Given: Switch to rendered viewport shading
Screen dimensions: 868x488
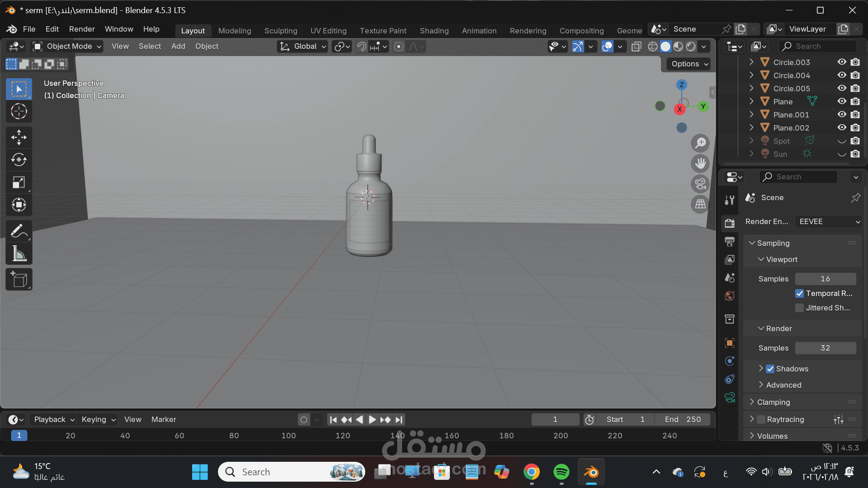Looking at the screenshot, I should 691,47.
